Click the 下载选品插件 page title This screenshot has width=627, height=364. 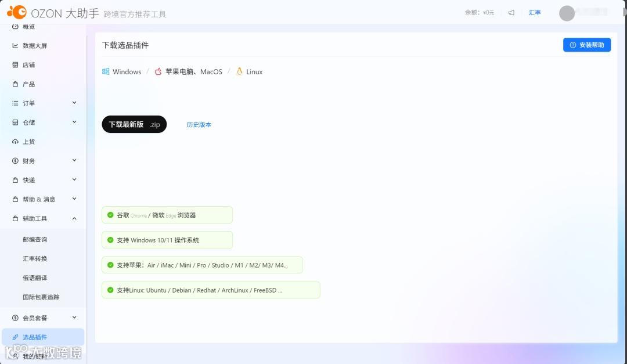(x=125, y=45)
